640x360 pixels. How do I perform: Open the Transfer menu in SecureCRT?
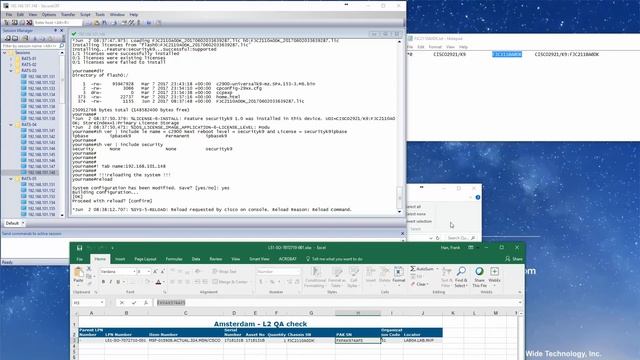click(x=68, y=14)
